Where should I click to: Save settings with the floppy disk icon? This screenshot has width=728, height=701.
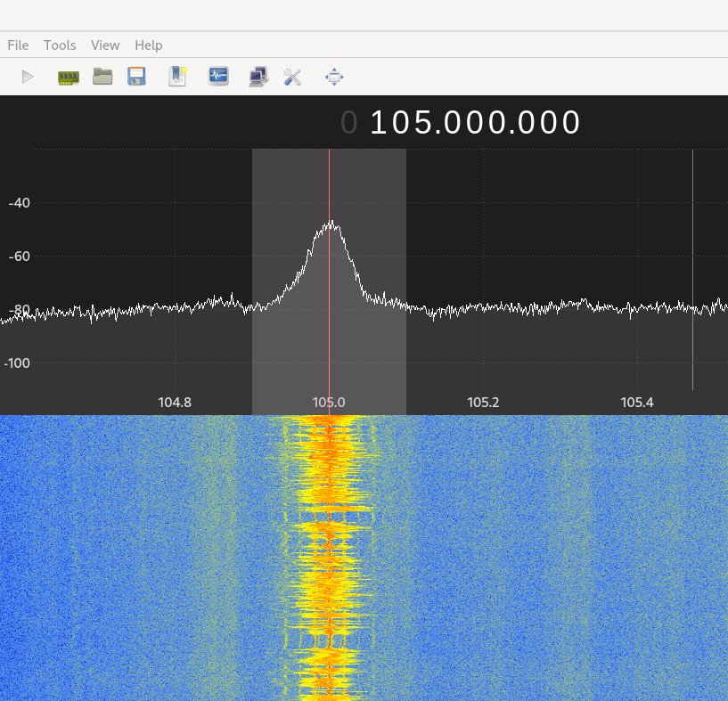coord(136,77)
